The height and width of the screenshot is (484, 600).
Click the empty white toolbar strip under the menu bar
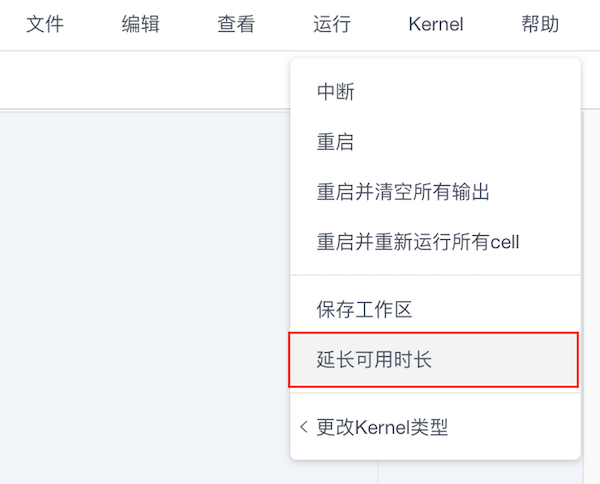tap(145, 80)
